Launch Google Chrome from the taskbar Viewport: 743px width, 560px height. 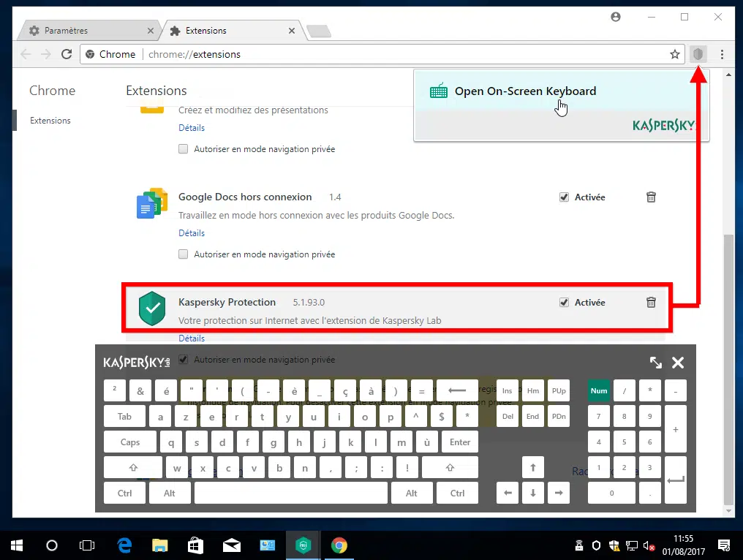click(339, 546)
